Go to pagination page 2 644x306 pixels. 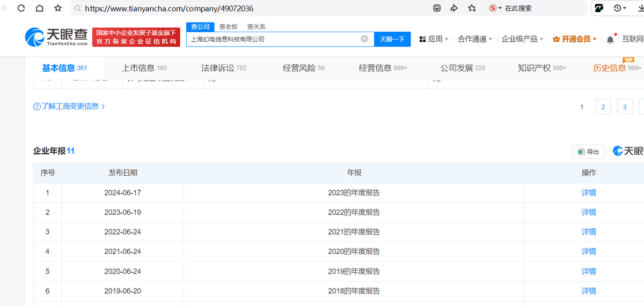click(x=603, y=107)
